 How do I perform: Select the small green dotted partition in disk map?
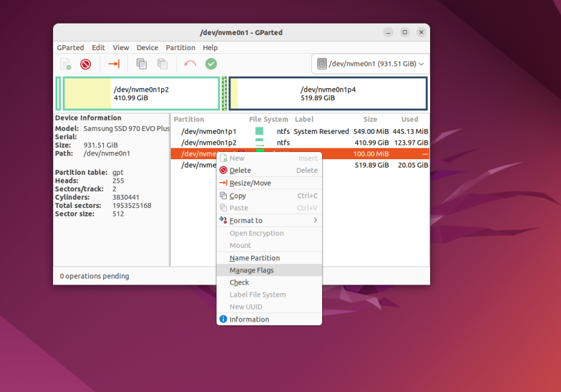[224, 93]
